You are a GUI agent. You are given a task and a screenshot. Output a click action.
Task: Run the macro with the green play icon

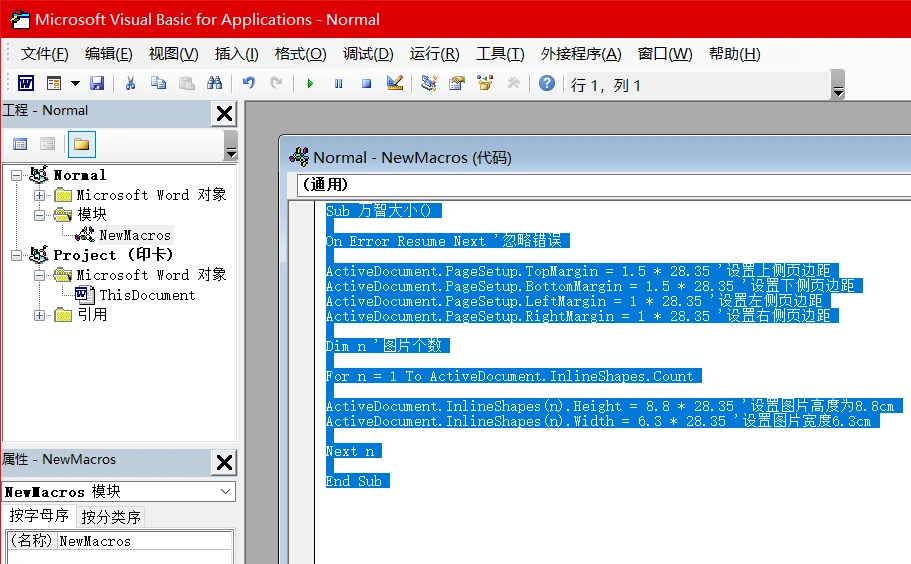click(310, 84)
